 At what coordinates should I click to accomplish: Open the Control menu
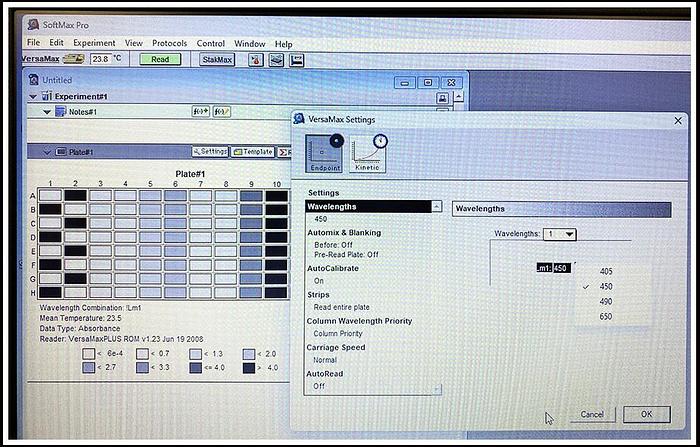pyautogui.click(x=211, y=43)
